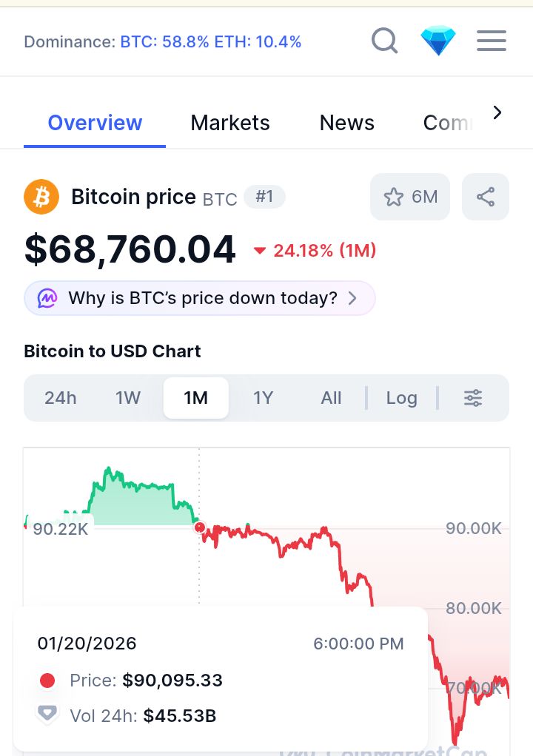
Task: Expand 'Why is BTC's price down today?'
Action: click(x=200, y=298)
